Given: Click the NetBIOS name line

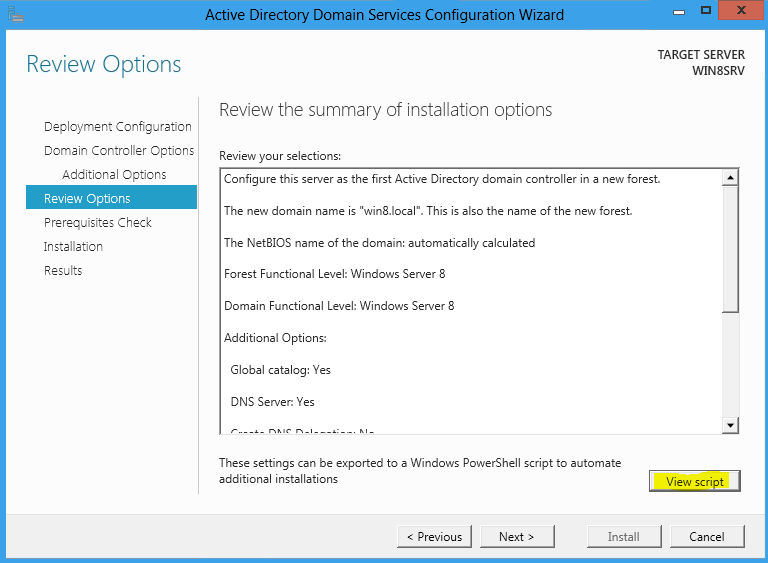Looking at the screenshot, I should point(379,243).
